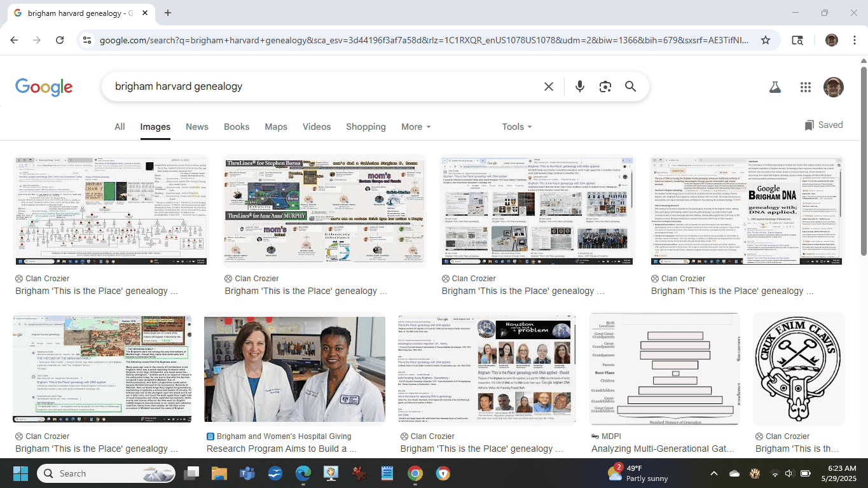The width and height of the screenshot is (868, 488).
Task: Switch to the Maps tab
Action: [x=276, y=127]
